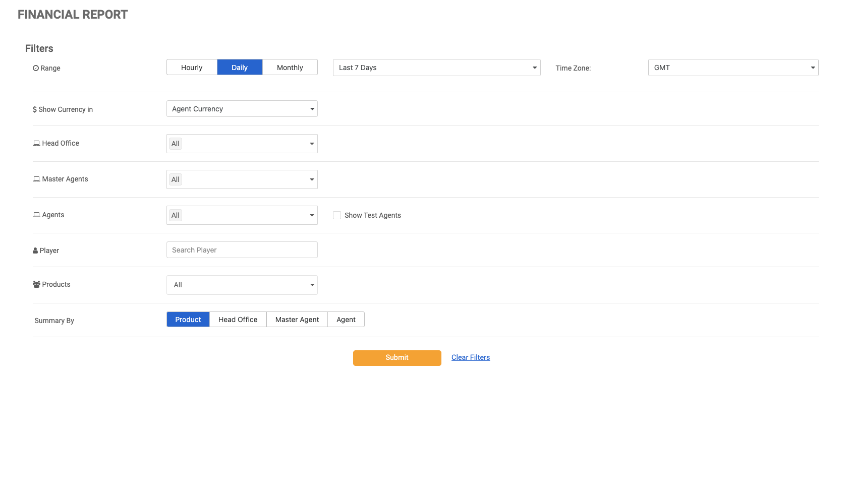This screenshot has width=848, height=504.
Task: Expand the GMT time zone dropdown
Action: [732, 68]
